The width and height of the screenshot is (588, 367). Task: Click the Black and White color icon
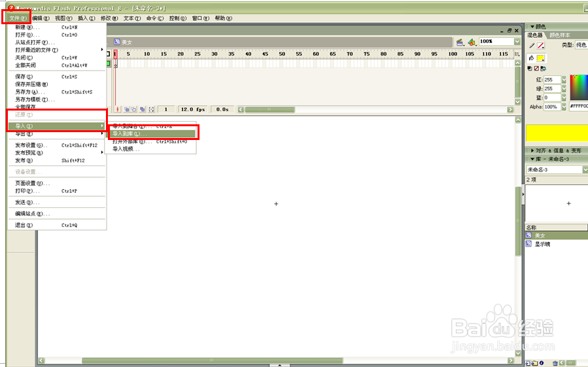pyautogui.click(x=530, y=68)
